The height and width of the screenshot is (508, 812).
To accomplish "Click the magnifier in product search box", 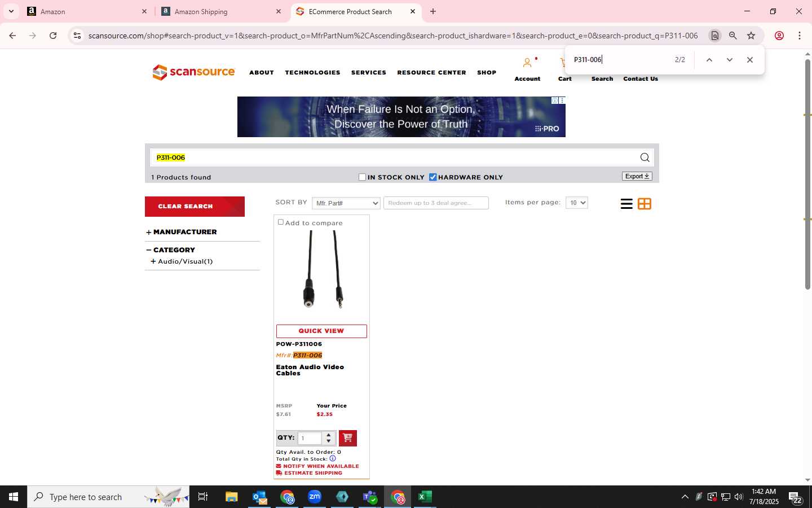I will click(x=645, y=157).
